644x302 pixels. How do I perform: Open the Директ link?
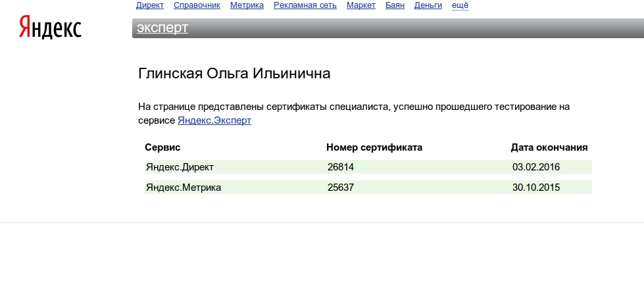click(x=150, y=5)
